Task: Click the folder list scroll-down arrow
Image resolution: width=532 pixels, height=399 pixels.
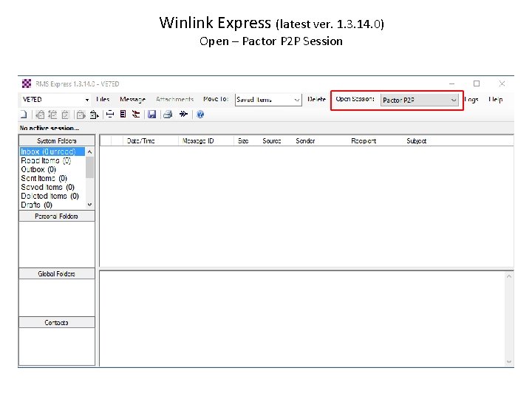Action: (x=89, y=205)
